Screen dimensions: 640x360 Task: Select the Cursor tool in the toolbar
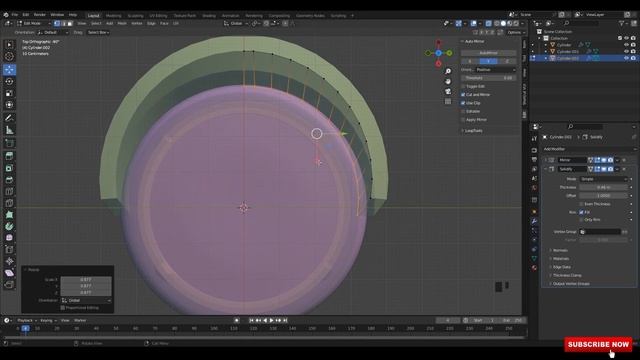tap(9, 56)
